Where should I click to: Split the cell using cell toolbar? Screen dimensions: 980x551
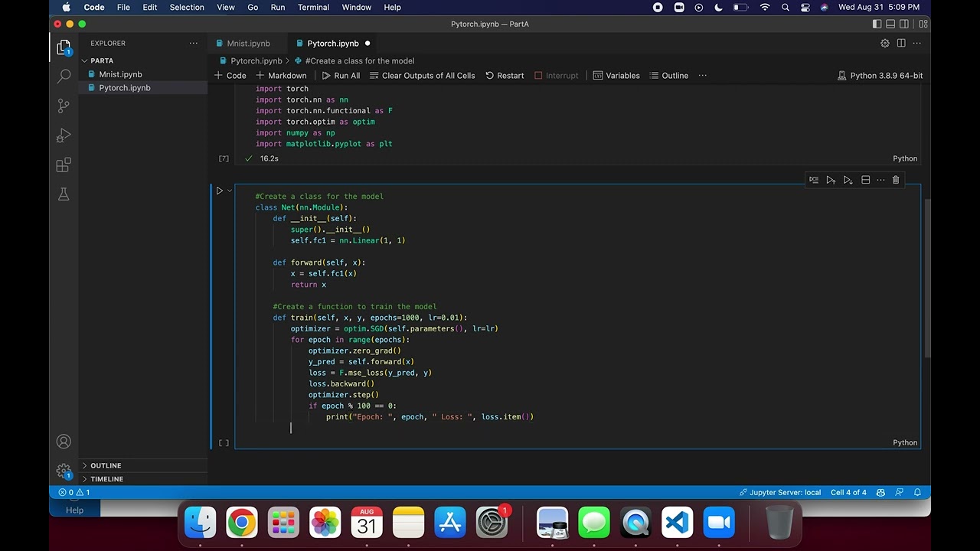pyautogui.click(x=865, y=180)
